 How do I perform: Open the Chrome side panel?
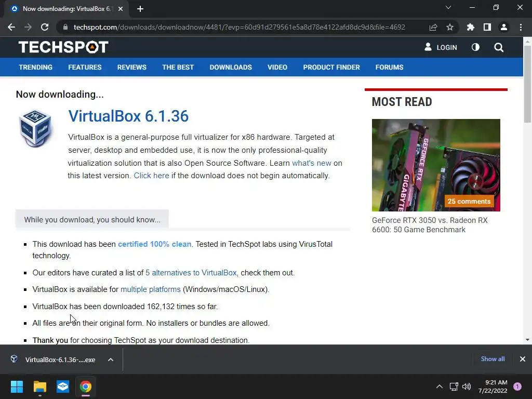click(487, 27)
